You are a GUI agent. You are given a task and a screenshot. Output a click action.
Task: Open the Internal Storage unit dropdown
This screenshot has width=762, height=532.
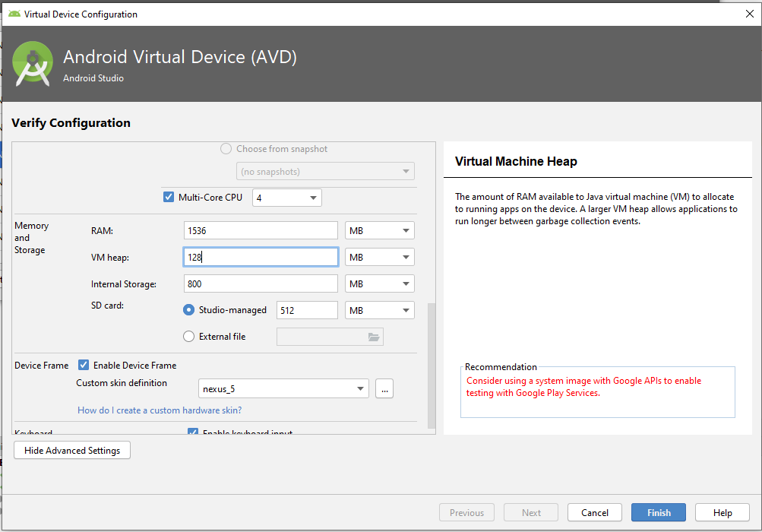(x=379, y=284)
